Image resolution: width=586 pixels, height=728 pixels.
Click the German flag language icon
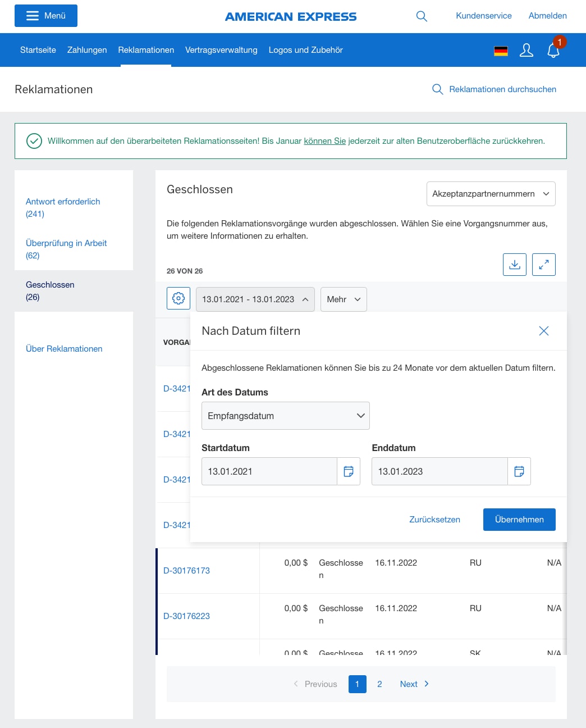(501, 50)
